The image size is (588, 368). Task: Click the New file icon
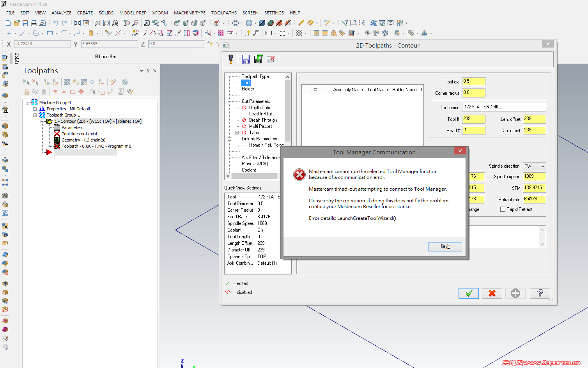[x=8, y=23]
